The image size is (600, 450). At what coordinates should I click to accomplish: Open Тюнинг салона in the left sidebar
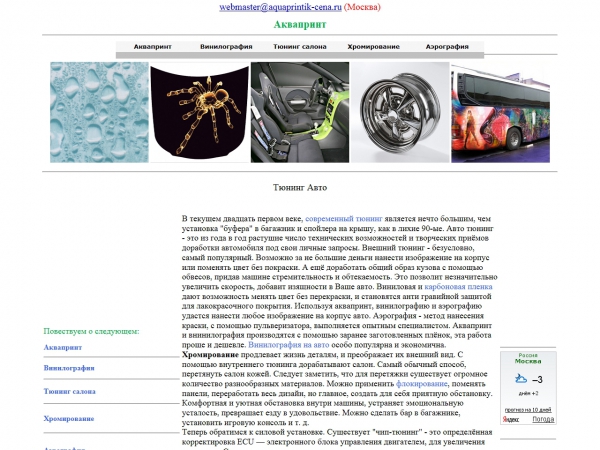tap(70, 391)
